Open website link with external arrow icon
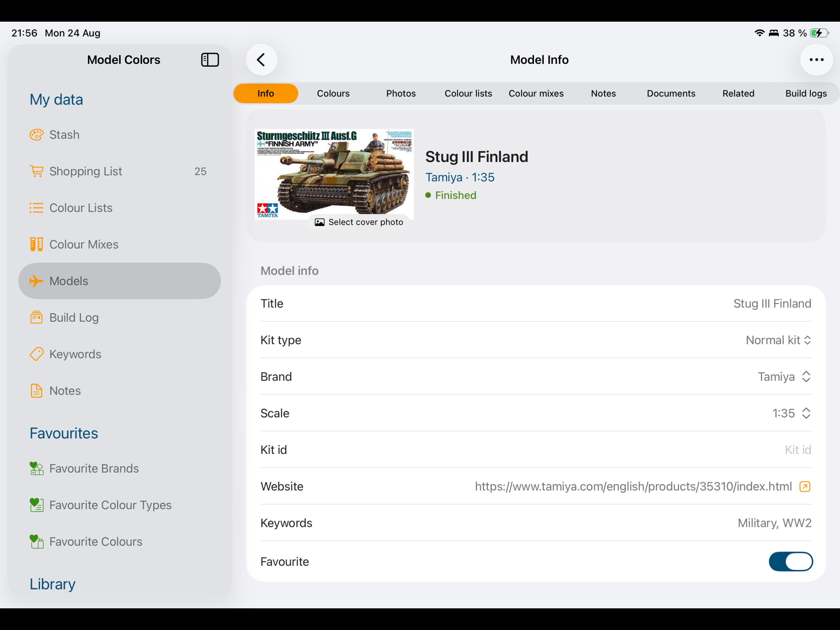Image resolution: width=840 pixels, height=630 pixels. pos(805,487)
